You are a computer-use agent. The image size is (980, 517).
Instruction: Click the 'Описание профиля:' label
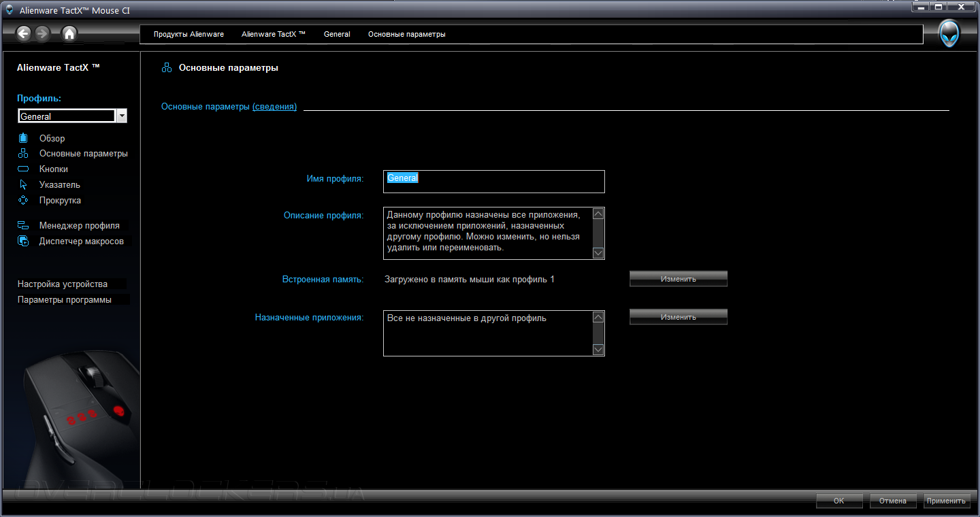point(324,215)
